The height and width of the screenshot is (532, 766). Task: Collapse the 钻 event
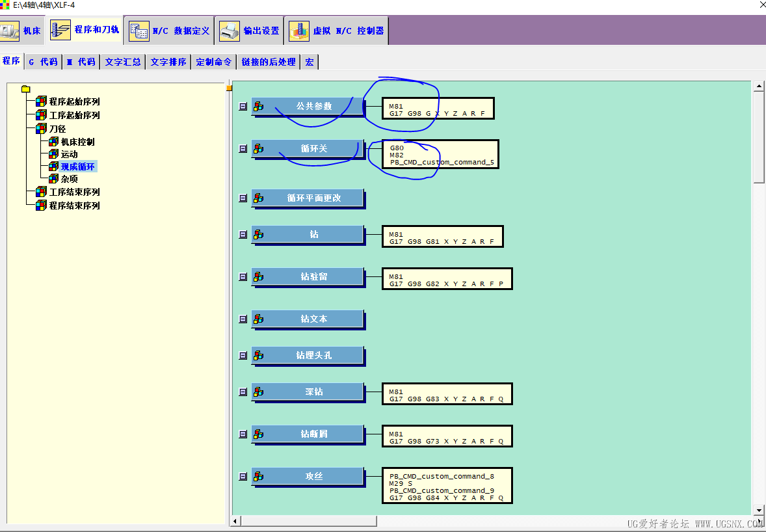point(243,235)
